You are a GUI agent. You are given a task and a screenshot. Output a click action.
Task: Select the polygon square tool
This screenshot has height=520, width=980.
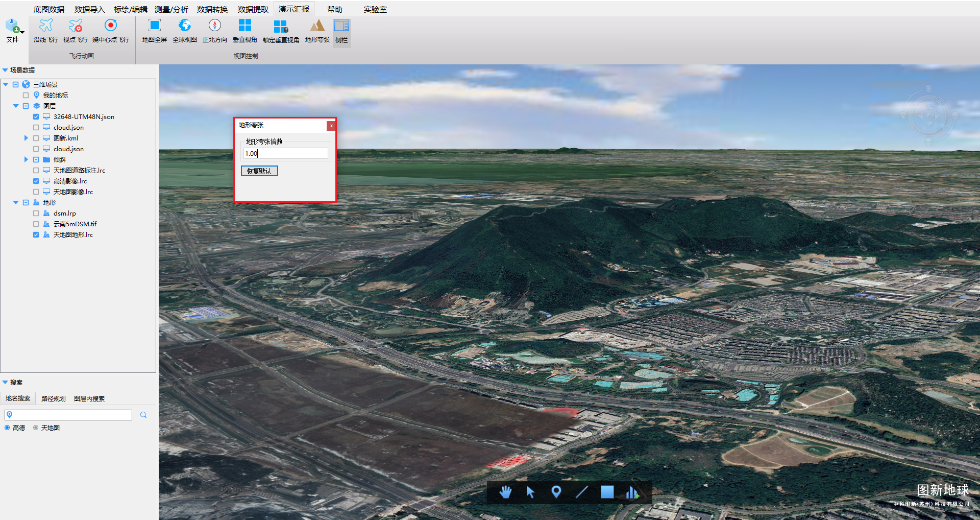pos(607,492)
